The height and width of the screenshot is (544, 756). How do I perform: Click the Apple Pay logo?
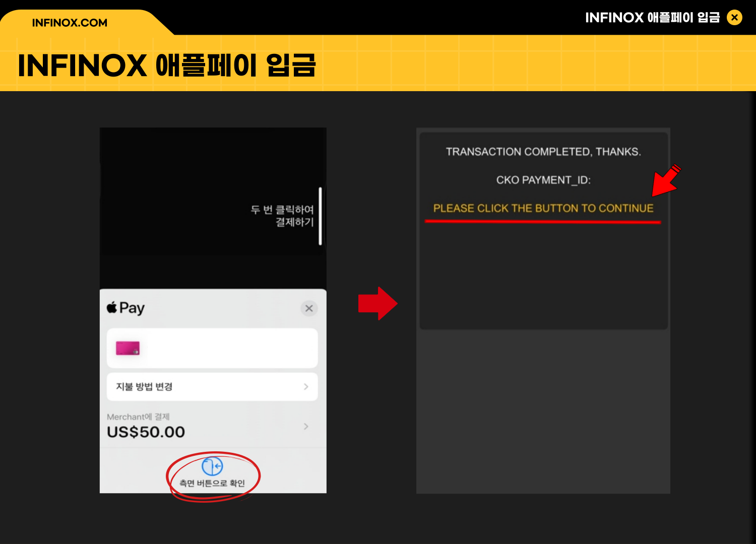125,308
